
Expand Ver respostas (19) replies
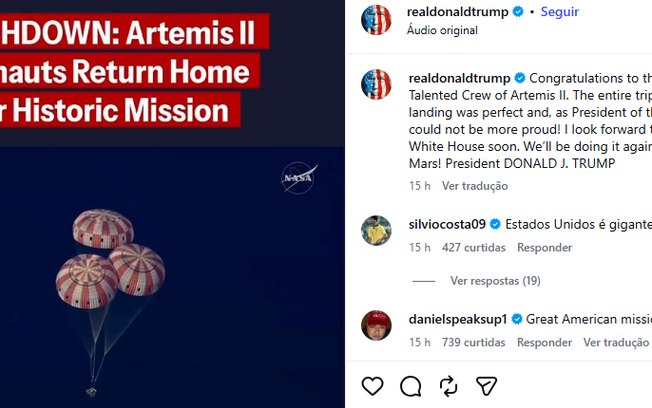point(495,281)
